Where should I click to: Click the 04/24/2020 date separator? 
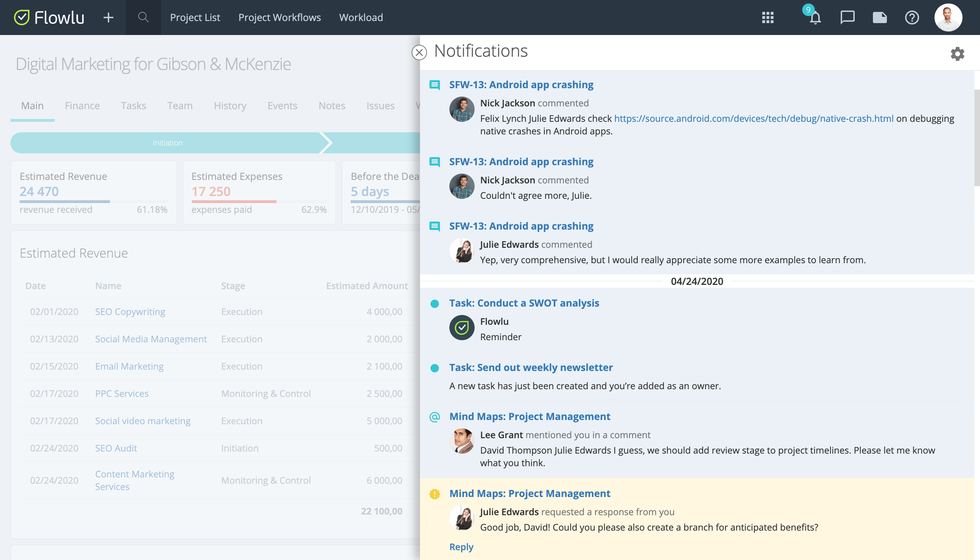point(697,281)
